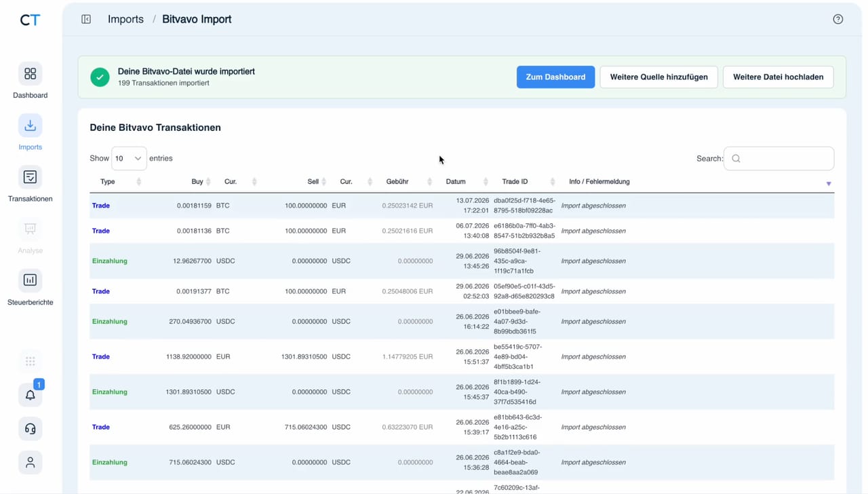This screenshot has width=868, height=494.
Task: Click Weitere Datei hochladen button
Action: point(778,77)
